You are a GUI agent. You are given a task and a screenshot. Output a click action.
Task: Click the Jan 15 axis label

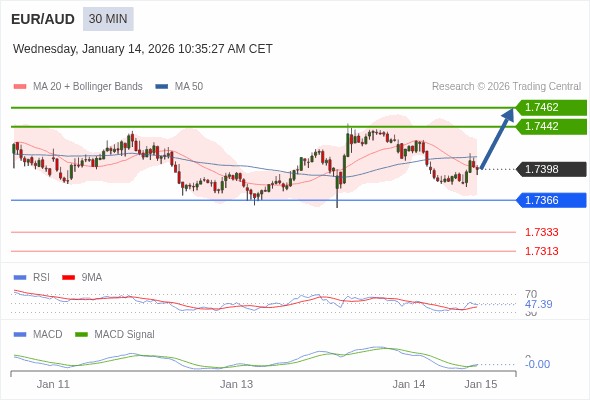(x=481, y=385)
